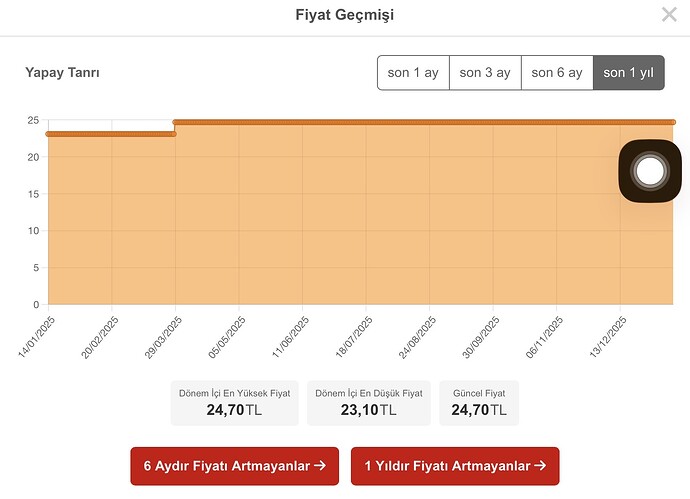
Task: Click the "Fiyat Geçmişi" dialog heading
Action: click(345, 15)
